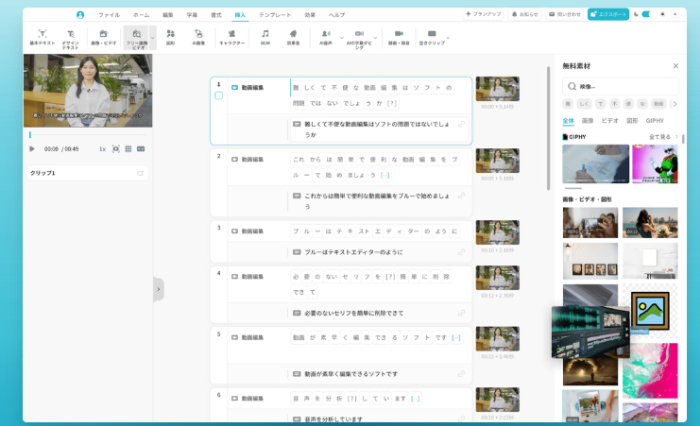Open the user account profile icon
700x426 pixels.
pos(80,15)
